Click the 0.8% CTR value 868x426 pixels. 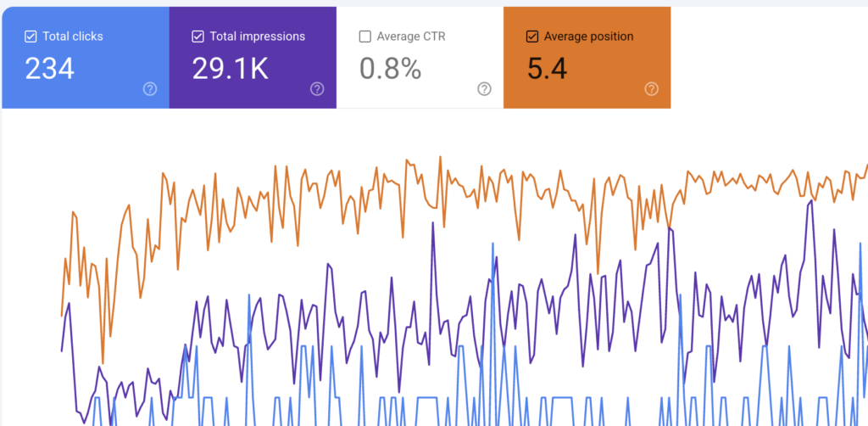click(x=390, y=70)
